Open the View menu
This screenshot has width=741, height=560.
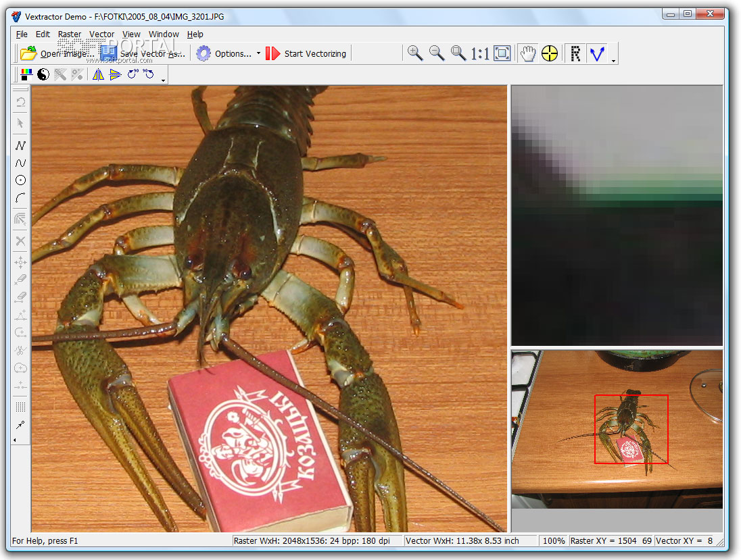[x=131, y=34]
